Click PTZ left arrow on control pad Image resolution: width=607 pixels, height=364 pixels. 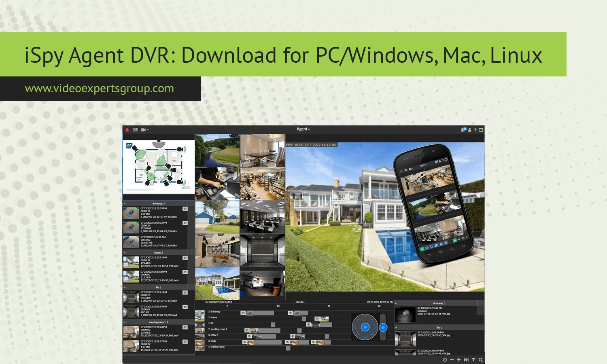[355, 327]
